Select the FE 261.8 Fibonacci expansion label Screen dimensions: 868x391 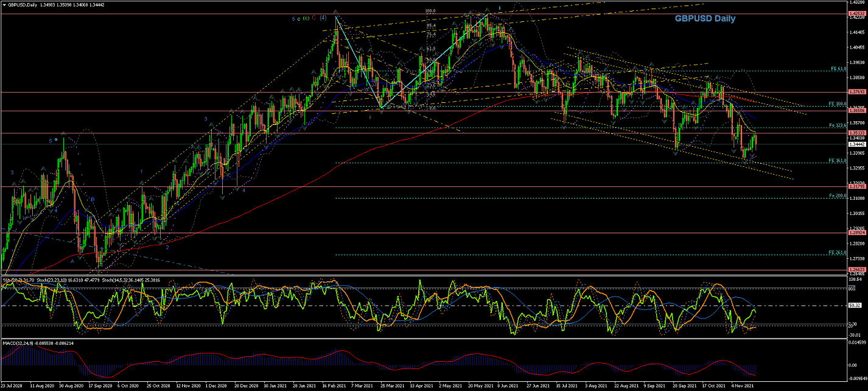pyautogui.click(x=838, y=253)
